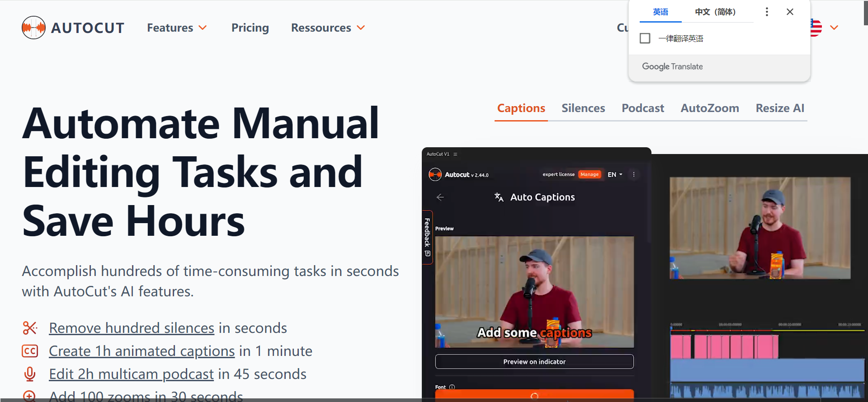Switch to the Silences tab
Viewport: 868px width, 402px height.
[x=583, y=108]
